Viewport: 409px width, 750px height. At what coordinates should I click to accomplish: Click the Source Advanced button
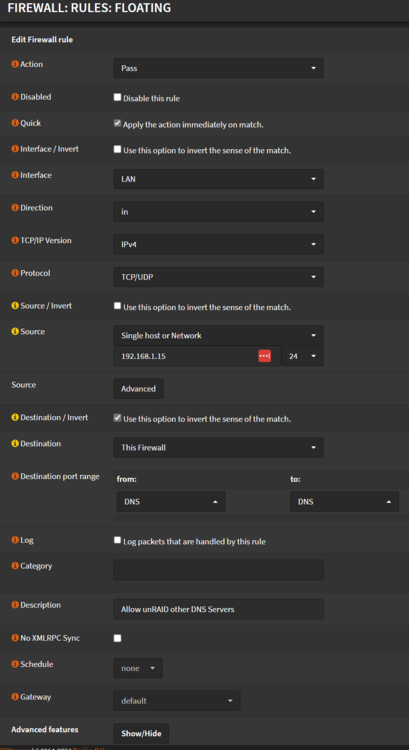pos(138,389)
